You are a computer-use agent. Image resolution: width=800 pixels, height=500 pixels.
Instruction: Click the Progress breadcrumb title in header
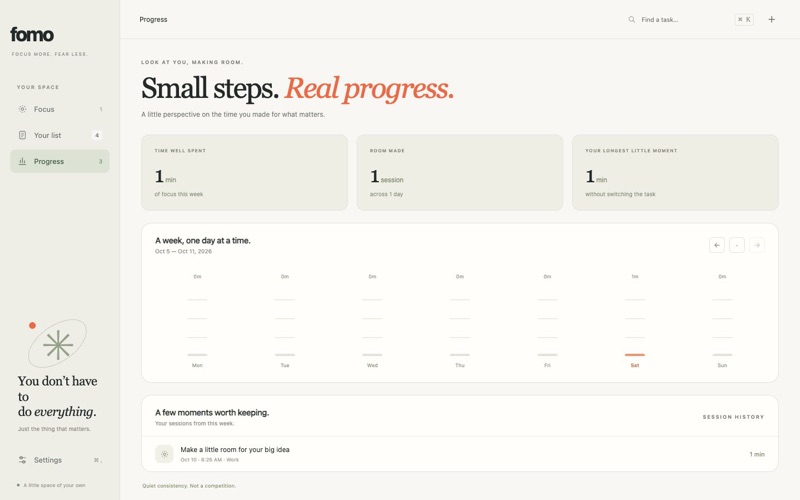coord(153,19)
